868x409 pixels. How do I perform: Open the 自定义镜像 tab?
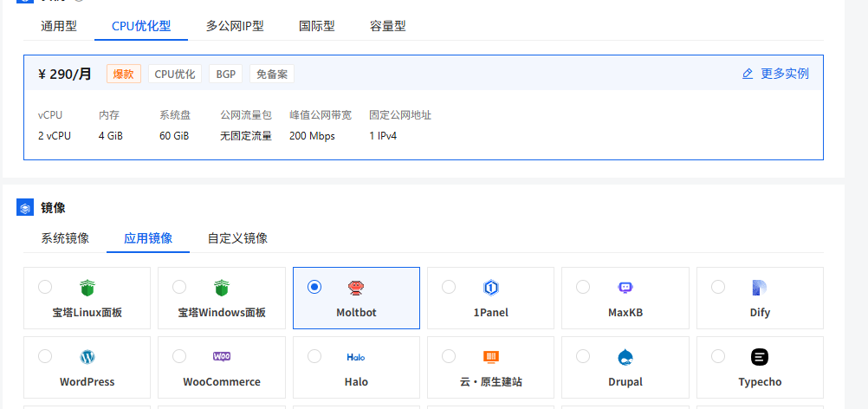237,238
